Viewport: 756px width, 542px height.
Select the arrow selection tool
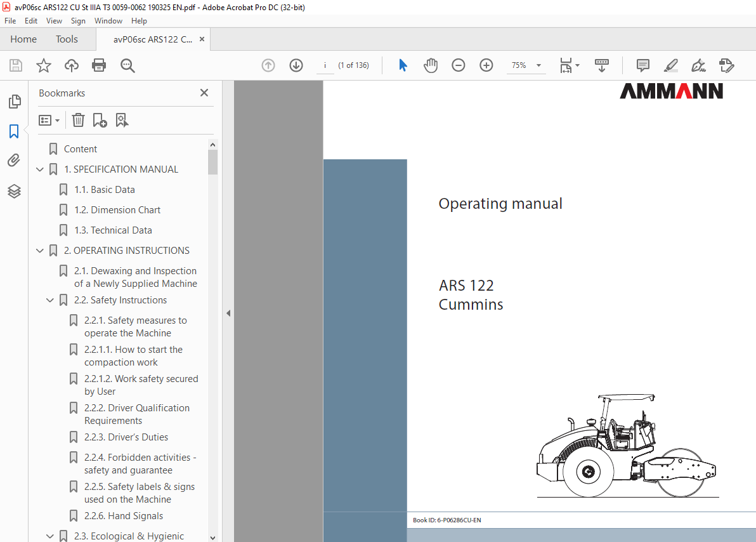pyautogui.click(x=403, y=65)
